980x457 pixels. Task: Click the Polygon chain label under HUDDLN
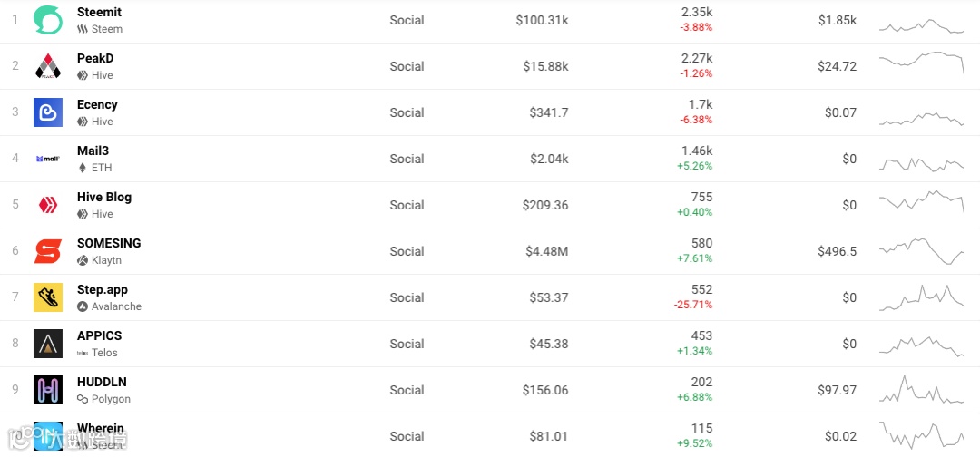(x=103, y=399)
